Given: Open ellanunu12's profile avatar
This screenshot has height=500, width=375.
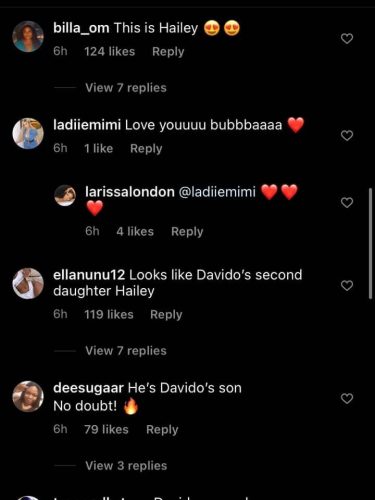Looking at the screenshot, I should (28, 283).
